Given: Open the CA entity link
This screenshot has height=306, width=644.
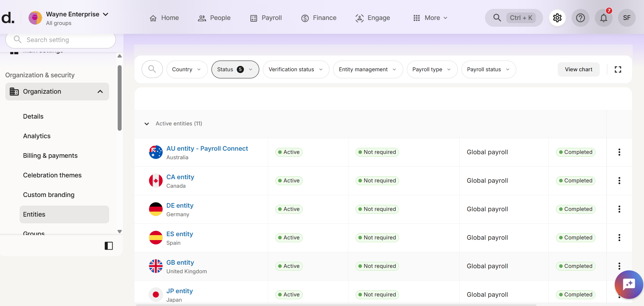Looking at the screenshot, I should click(180, 177).
